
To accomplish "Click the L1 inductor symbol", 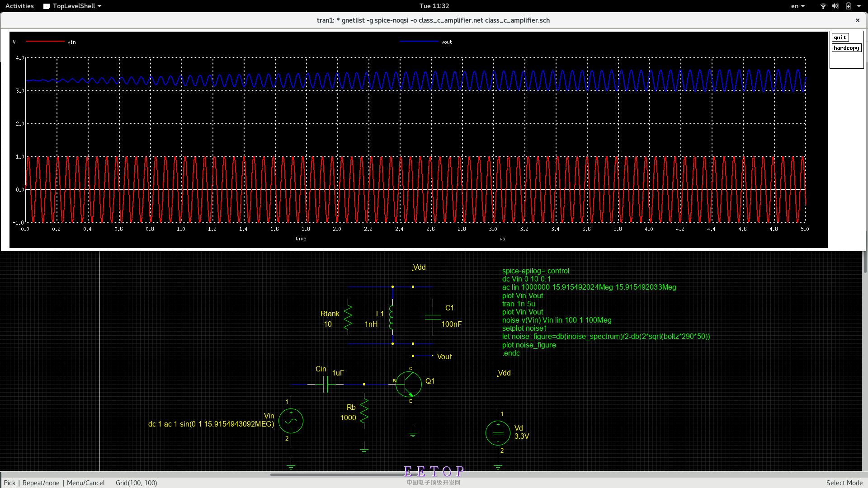I will click(392, 317).
